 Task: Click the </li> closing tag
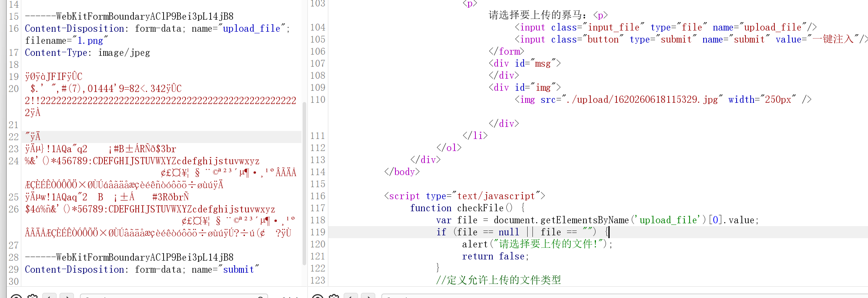[x=475, y=136]
